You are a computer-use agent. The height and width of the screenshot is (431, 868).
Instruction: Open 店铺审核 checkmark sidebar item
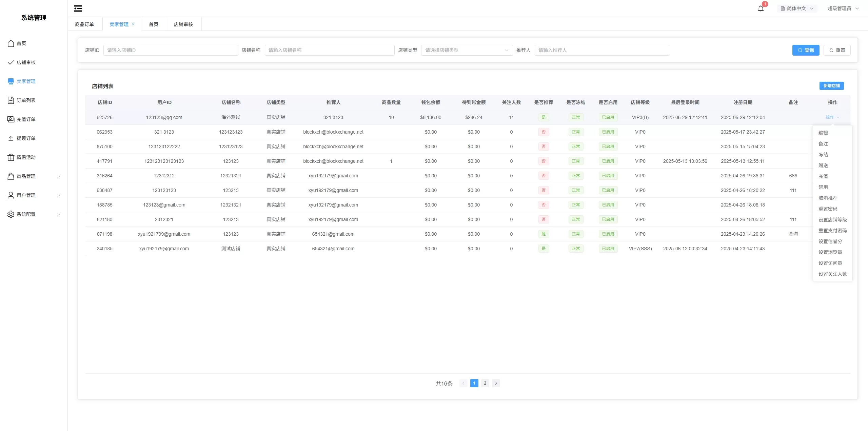tap(11, 62)
